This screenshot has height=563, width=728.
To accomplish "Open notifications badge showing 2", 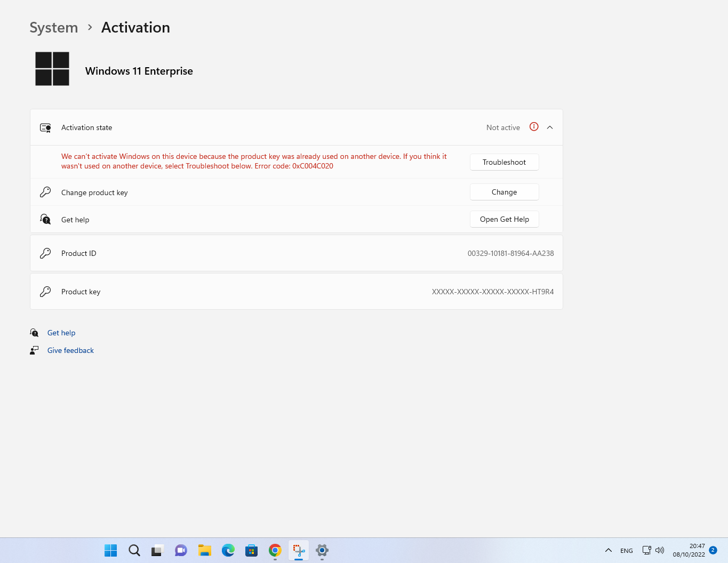I will click(x=713, y=550).
